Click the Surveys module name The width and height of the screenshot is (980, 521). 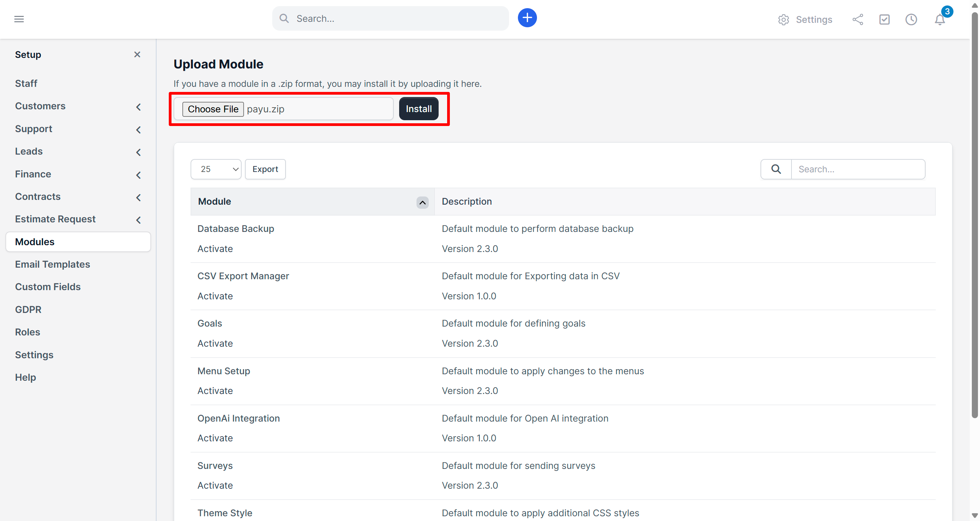(x=215, y=466)
